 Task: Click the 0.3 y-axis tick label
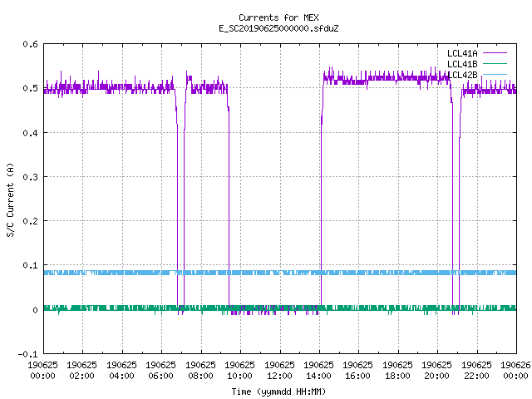pyautogui.click(x=30, y=177)
